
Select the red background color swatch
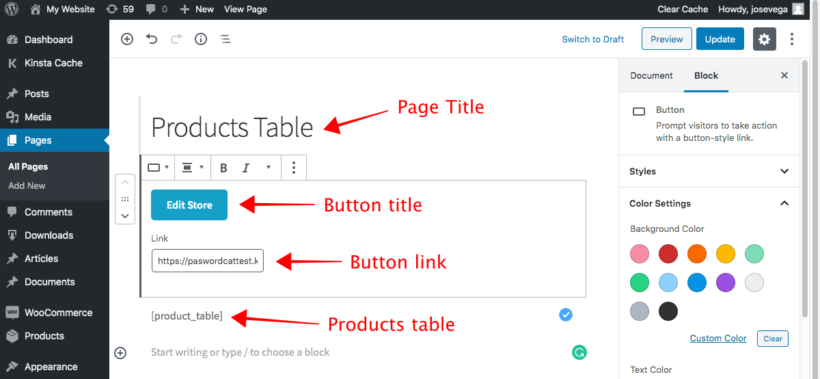click(668, 254)
